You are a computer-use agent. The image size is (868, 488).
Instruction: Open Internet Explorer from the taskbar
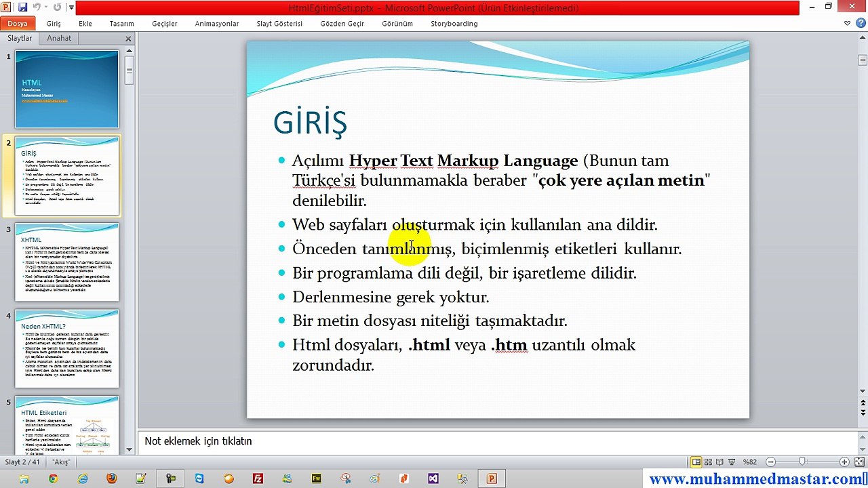(83, 479)
